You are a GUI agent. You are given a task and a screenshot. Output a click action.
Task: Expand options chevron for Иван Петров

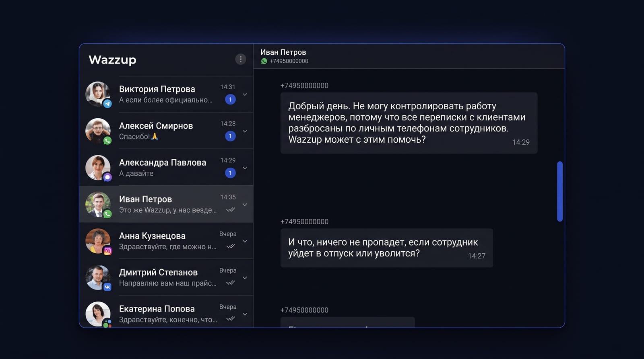(x=245, y=205)
